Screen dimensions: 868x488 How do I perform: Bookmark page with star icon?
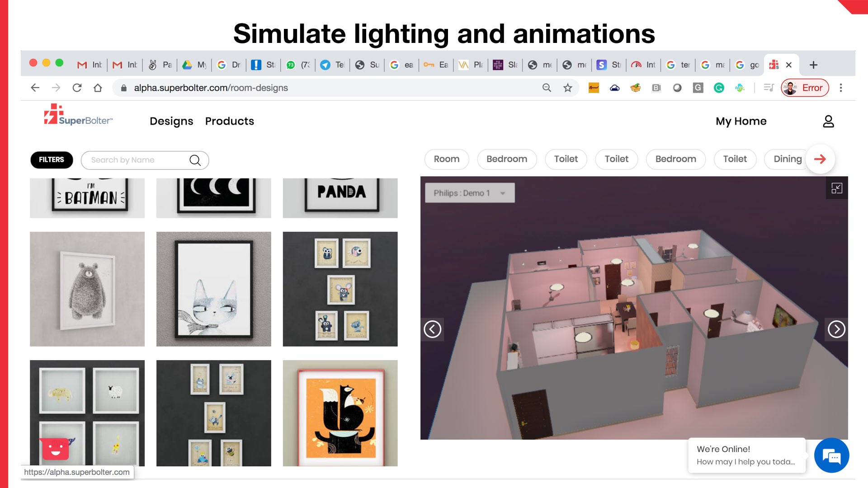tap(567, 88)
